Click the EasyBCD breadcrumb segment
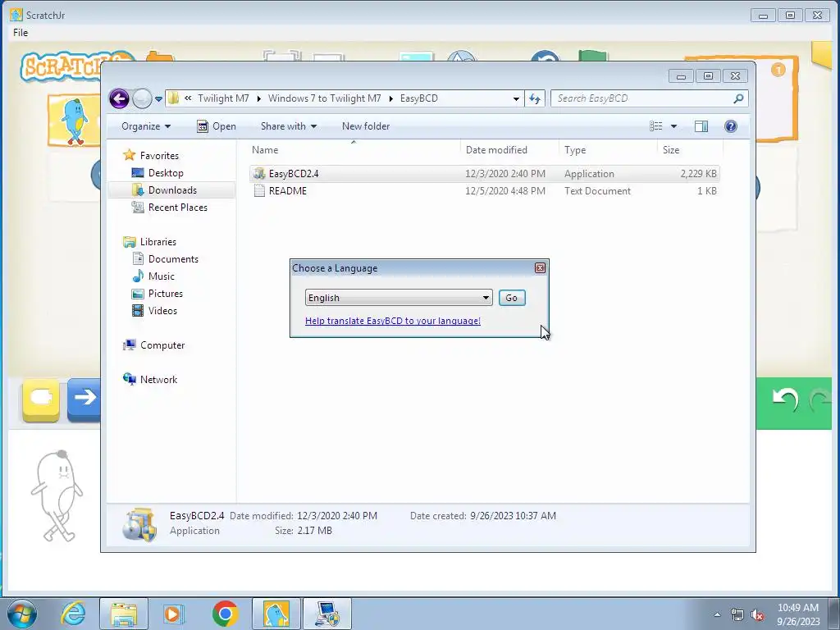 (419, 98)
